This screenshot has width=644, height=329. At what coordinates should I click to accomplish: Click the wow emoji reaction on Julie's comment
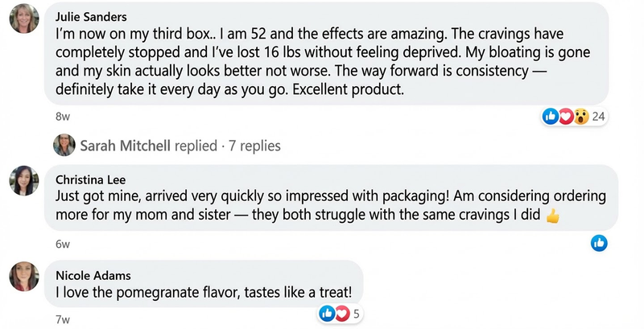580,117
